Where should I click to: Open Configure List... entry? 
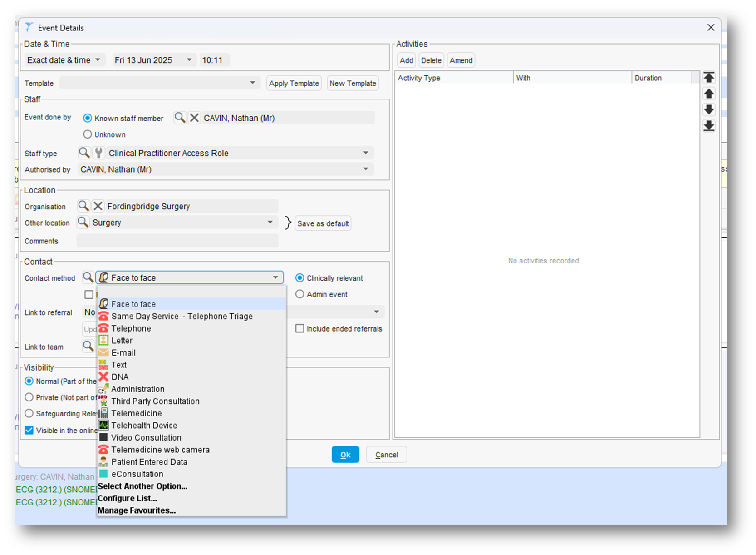click(x=191, y=498)
